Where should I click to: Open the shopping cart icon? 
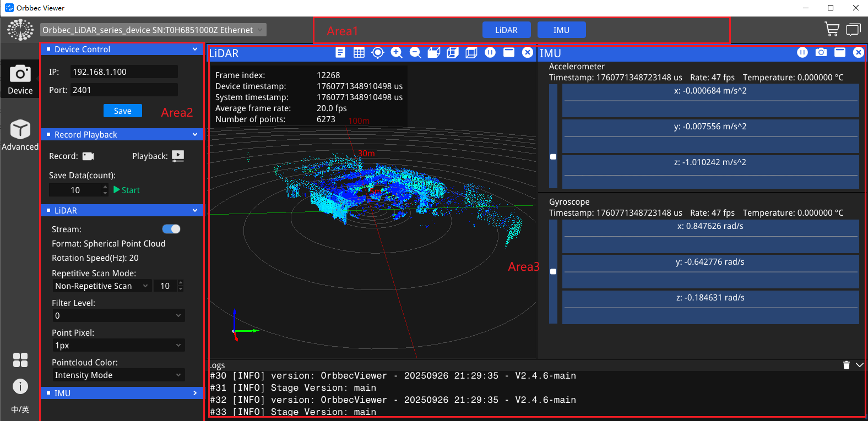pyautogui.click(x=832, y=29)
